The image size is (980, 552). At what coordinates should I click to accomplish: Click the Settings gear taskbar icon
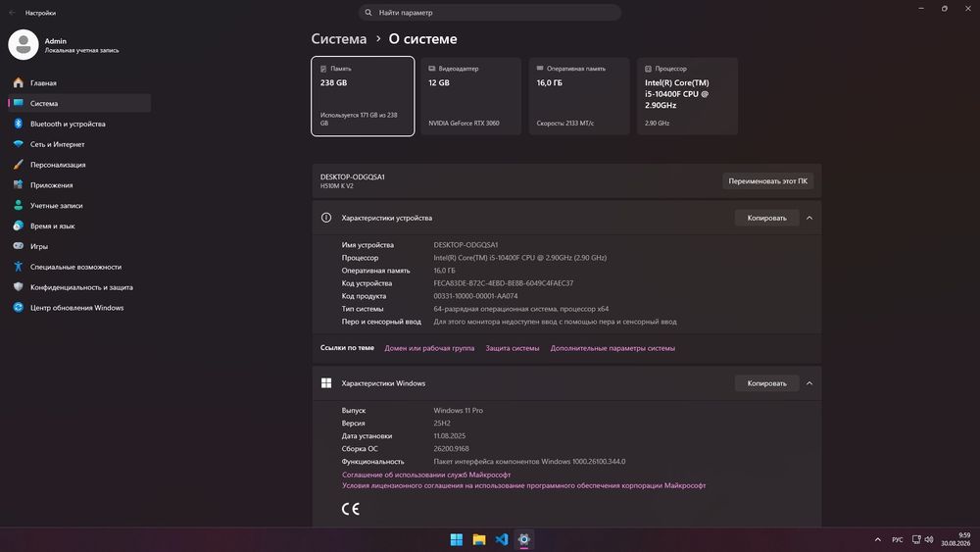[523, 539]
